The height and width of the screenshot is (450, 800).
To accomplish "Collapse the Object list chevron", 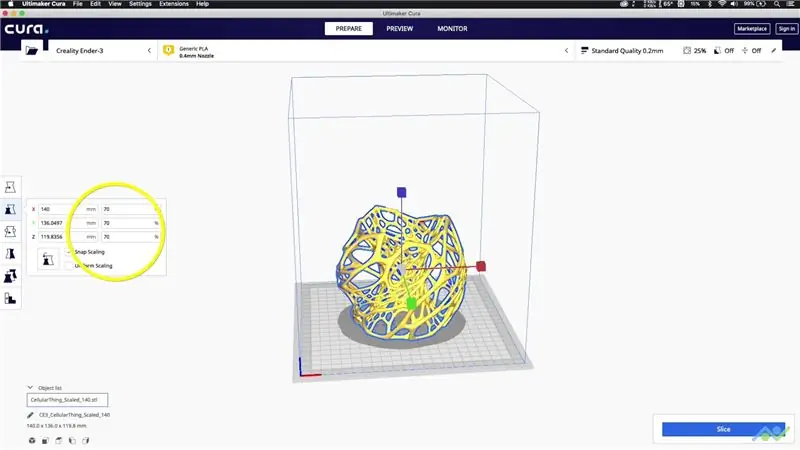I will pos(30,388).
